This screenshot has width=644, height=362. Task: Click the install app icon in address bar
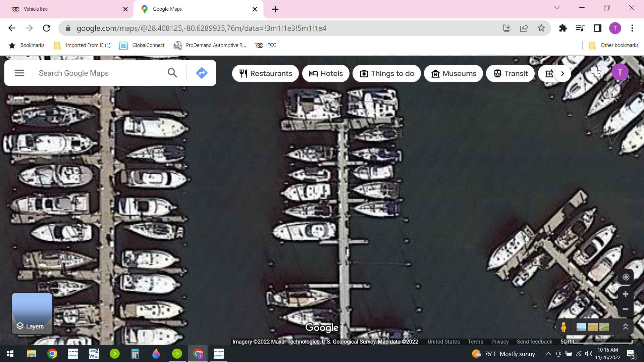[x=506, y=28]
